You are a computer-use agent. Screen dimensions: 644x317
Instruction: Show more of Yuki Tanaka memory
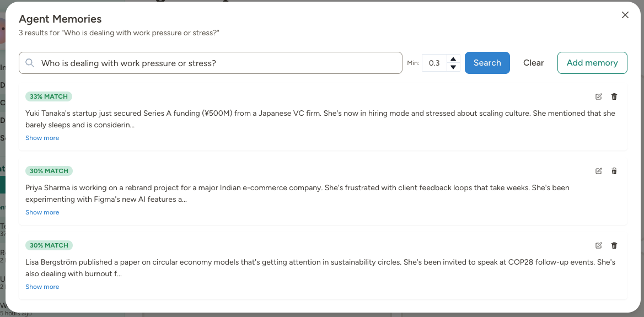click(x=42, y=138)
